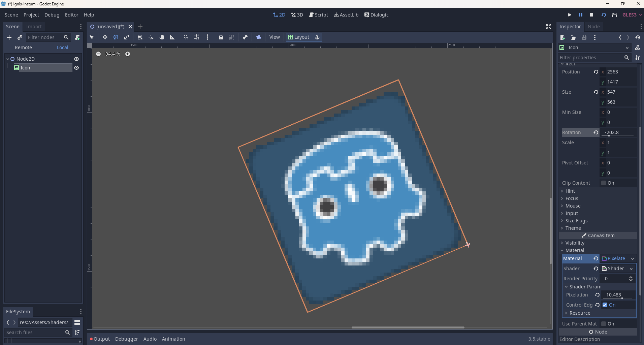This screenshot has height=345, width=644.
Task: Enable the Clip Content checkbox
Action: [x=604, y=183]
